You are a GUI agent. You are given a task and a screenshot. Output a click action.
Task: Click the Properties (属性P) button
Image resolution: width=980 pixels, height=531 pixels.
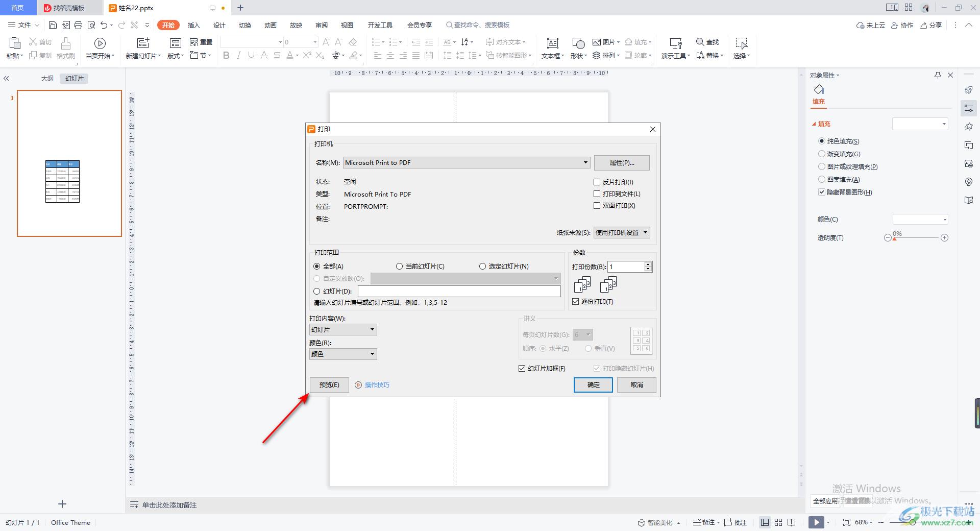coord(622,162)
